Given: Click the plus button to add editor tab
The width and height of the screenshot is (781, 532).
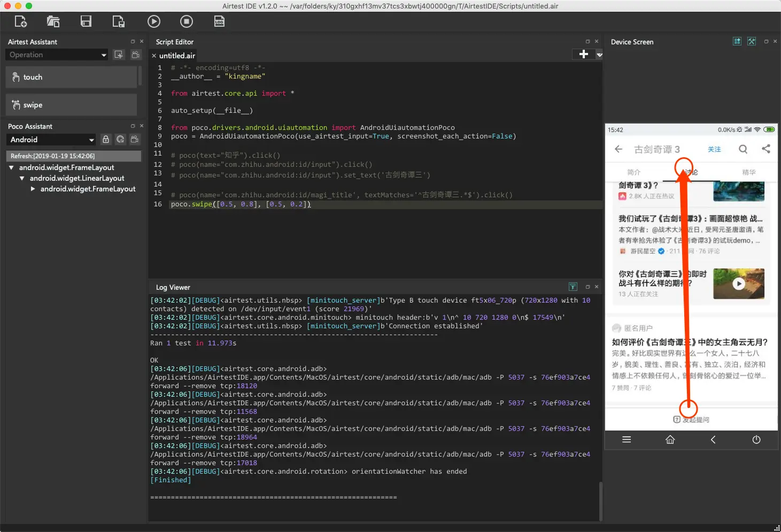Looking at the screenshot, I should (584, 54).
